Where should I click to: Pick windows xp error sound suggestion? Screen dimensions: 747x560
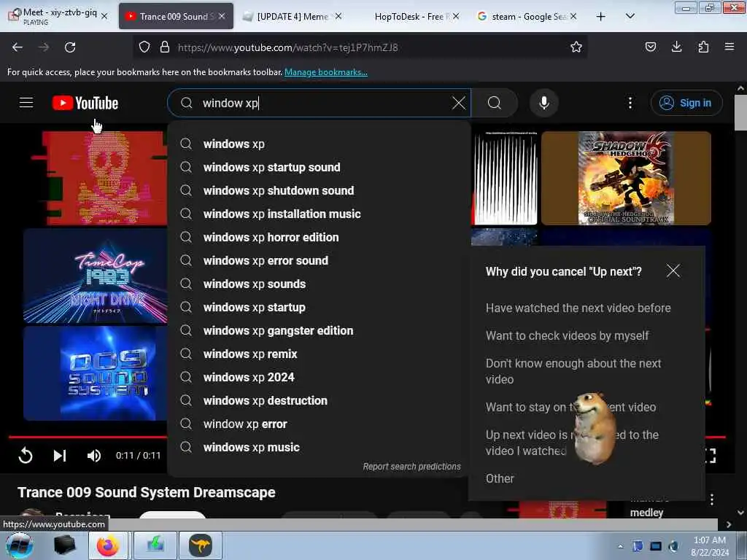click(x=320, y=260)
